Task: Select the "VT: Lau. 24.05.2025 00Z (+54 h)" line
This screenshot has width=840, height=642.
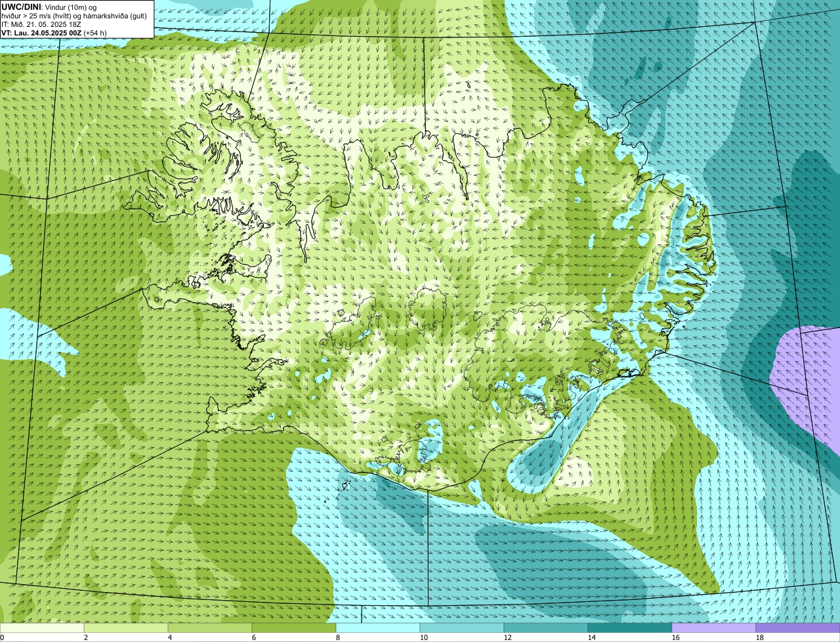Action: (x=54, y=32)
